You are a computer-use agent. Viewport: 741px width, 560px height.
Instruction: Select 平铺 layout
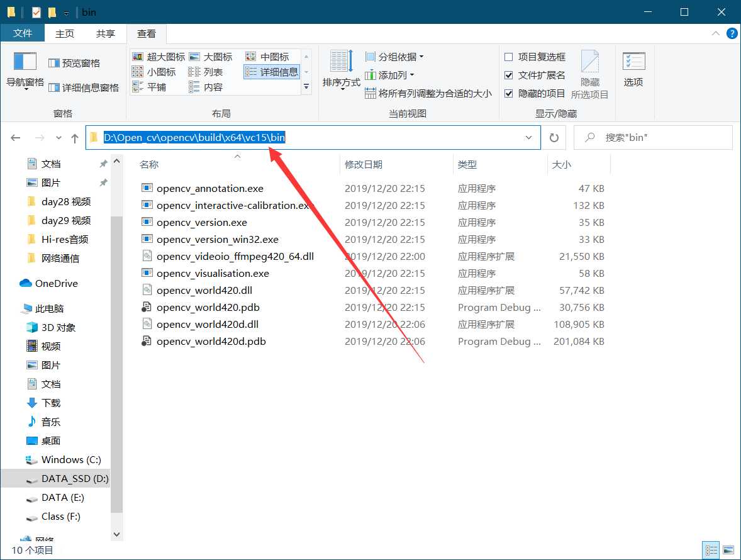point(149,87)
